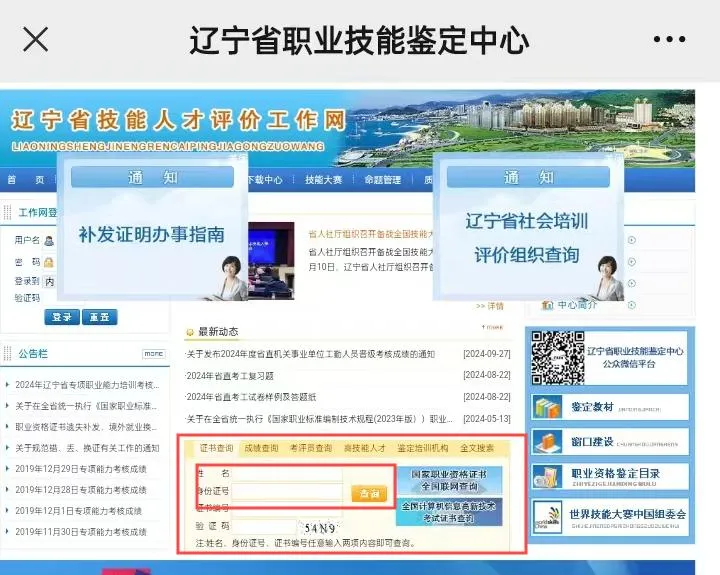This screenshot has width=720, height=575.
Task: Switch to the 考评员查询 tab
Action: tap(311, 448)
